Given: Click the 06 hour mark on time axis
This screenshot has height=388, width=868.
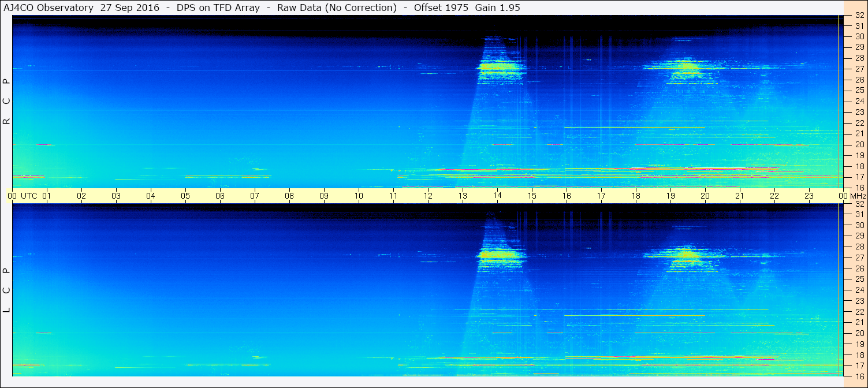Looking at the screenshot, I should pos(220,196).
